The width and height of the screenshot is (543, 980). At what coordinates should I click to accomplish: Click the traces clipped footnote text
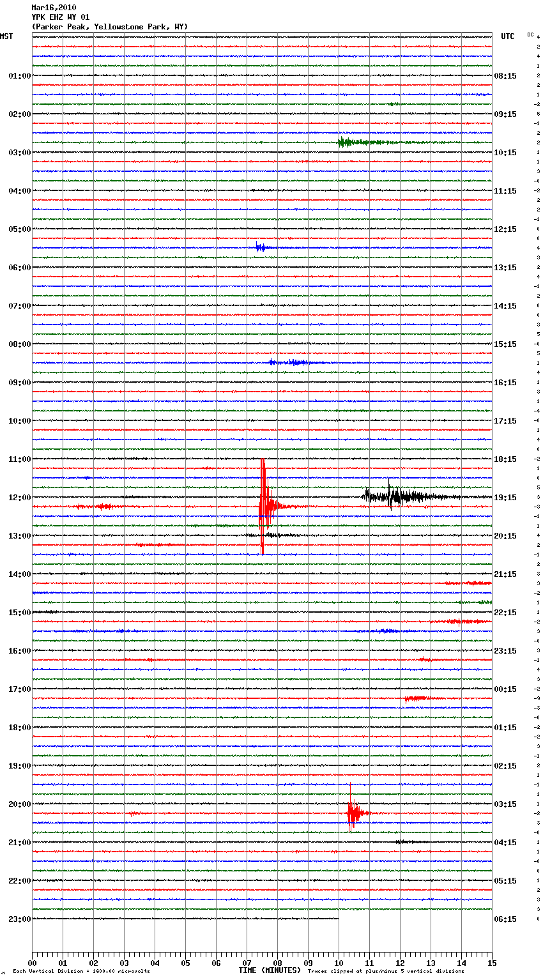(386, 971)
